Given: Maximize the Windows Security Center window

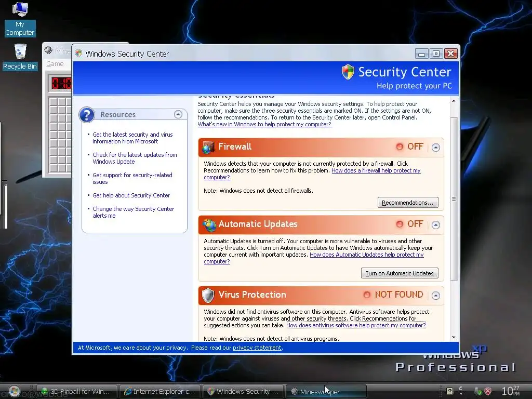Looking at the screenshot, I should pyautogui.click(x=436, y=54).
